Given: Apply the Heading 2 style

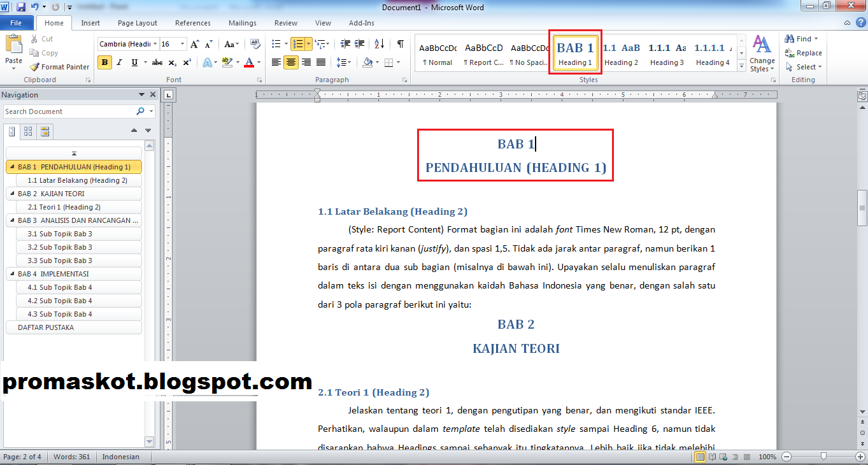Looking at the screenshot, I should tap(622, 54).
